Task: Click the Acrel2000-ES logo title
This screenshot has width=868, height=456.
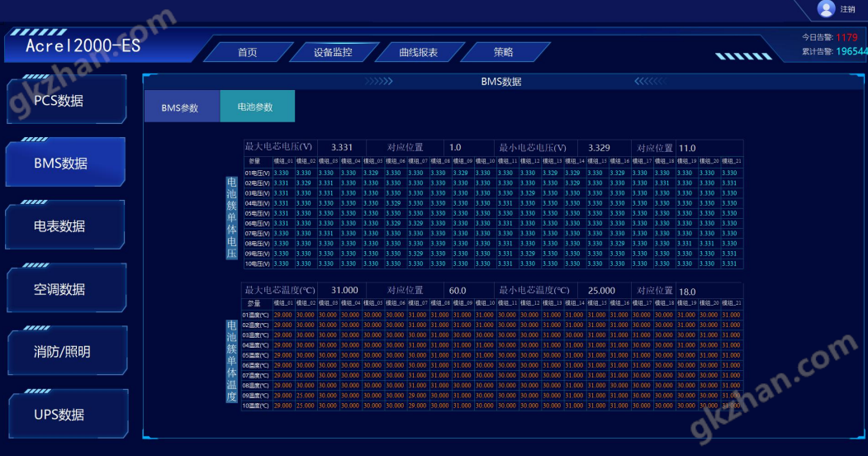Action: (x=83, y=45)
